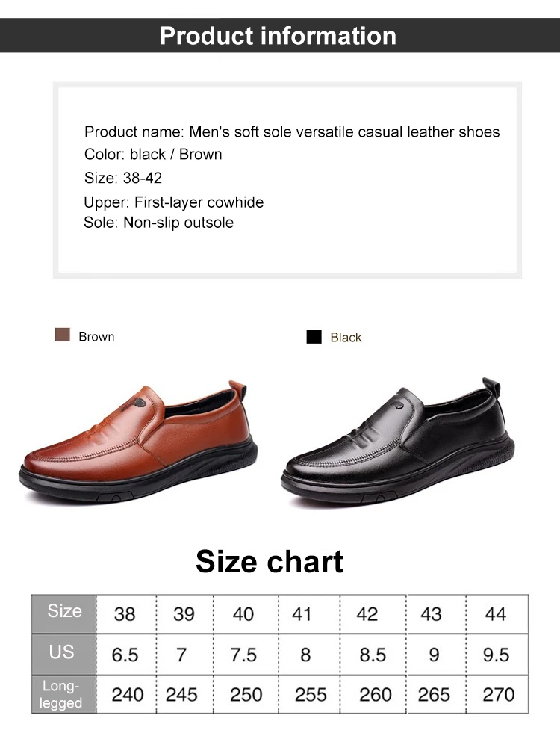
Task: Click the Product name text line
Action: click(292, 132)
